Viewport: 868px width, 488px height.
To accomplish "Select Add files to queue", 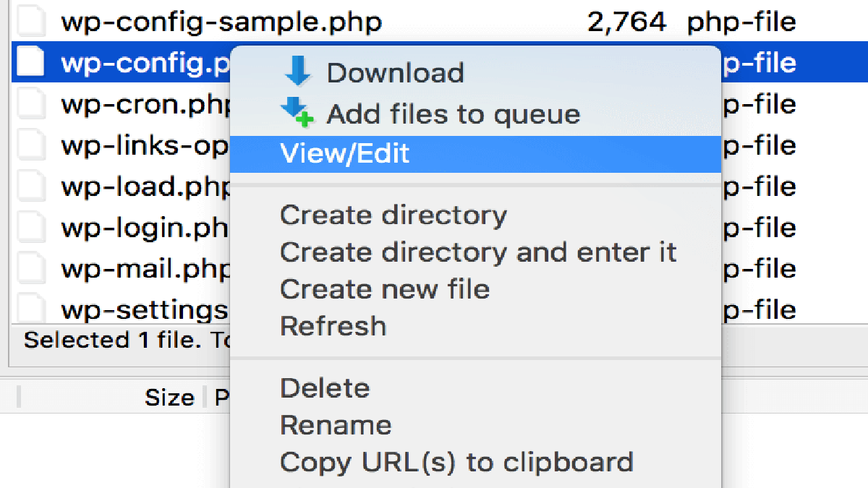I will (x=475, y=114).
